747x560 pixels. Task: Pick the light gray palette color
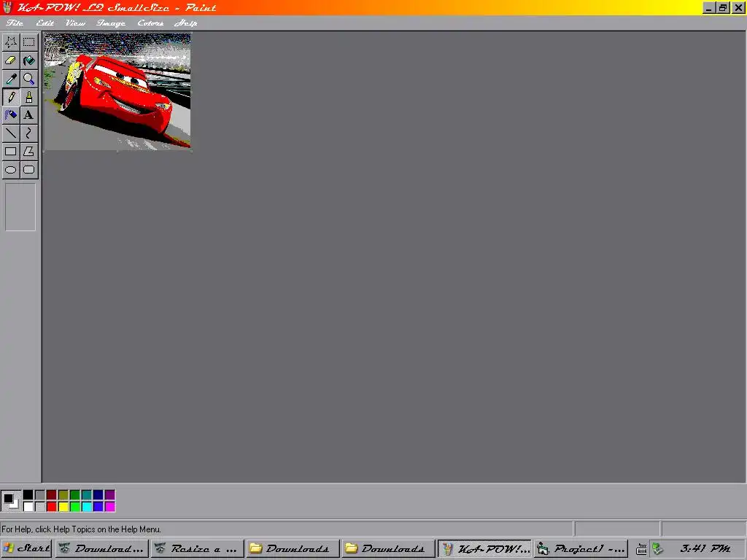pyautogui.click(x=40, y=507)
